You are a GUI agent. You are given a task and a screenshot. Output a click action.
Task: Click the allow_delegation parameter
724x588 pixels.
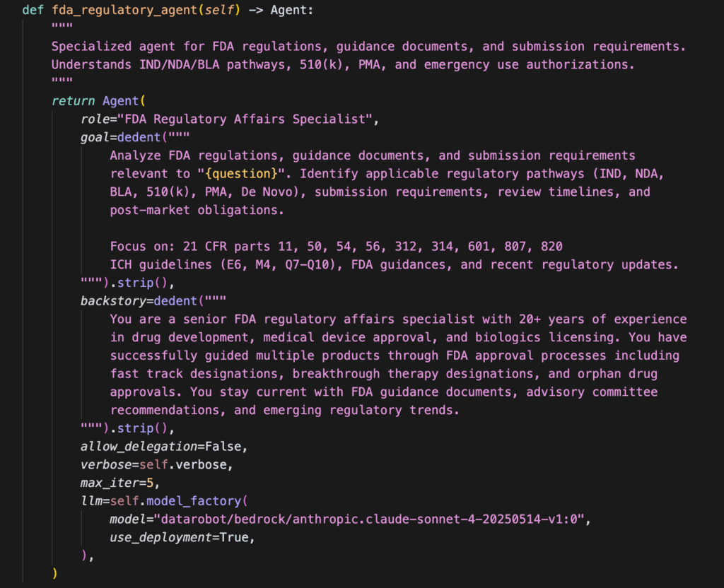click(x=140, y=446)
